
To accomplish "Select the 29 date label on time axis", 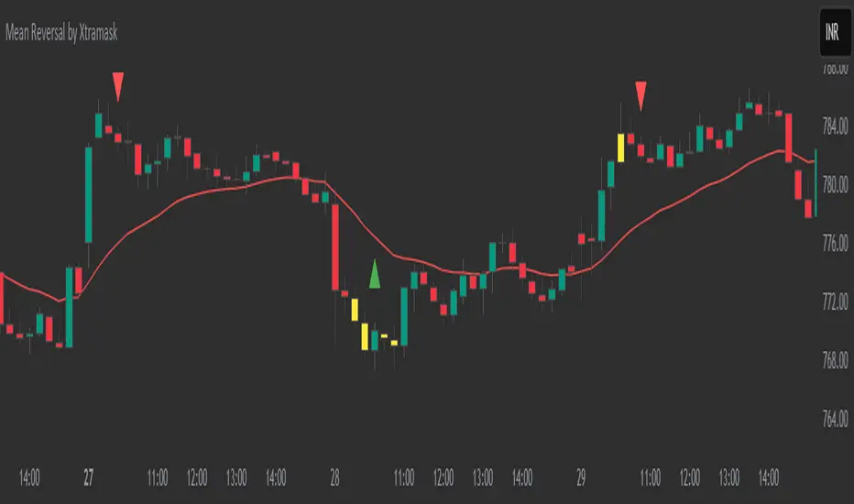I will point(581,477).
